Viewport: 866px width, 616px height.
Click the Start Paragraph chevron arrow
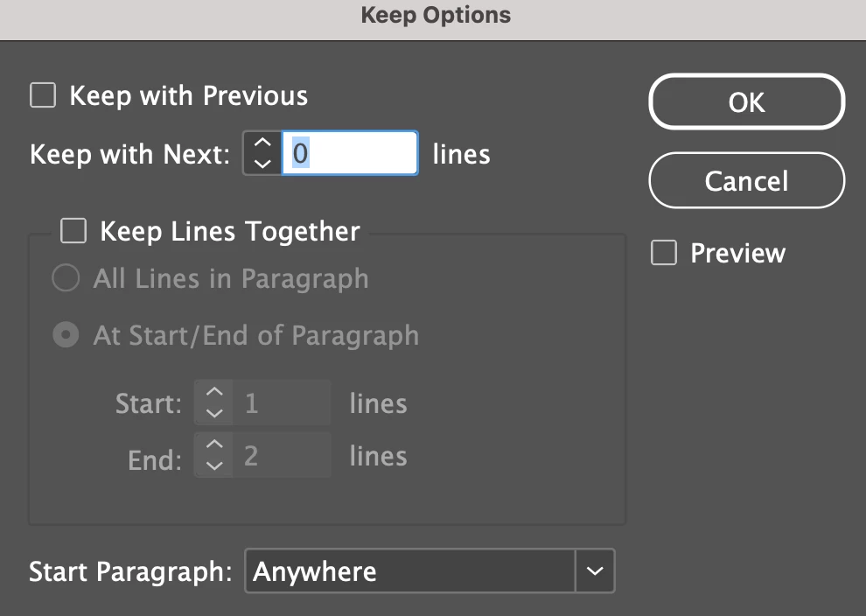(x=595, y=571)
